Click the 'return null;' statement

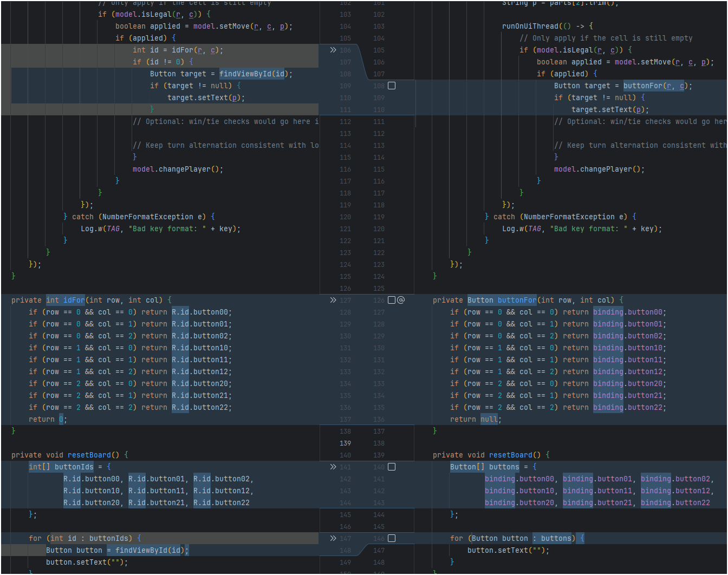476,419
